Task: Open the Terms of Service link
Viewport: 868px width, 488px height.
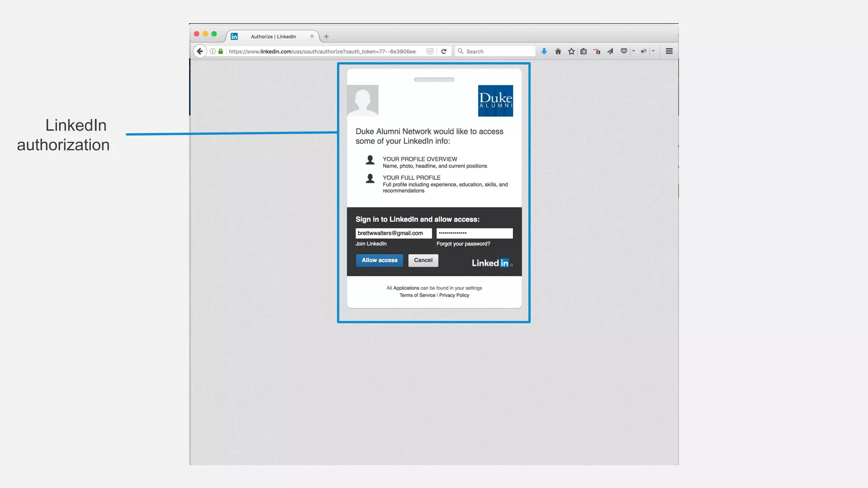Action: pos(417,295)
